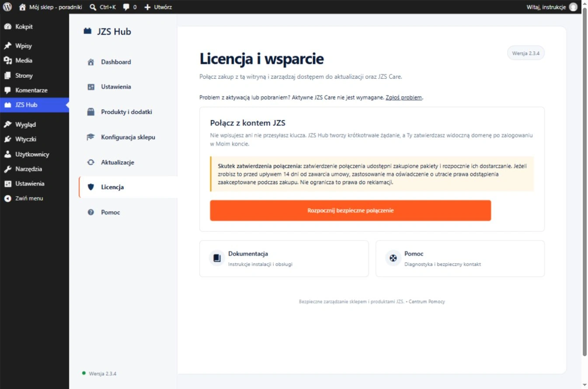Viewport: 588px width, 389px height.
Task: Click the WordPress Ustawienia sliders icon
Action: [7, 184]
